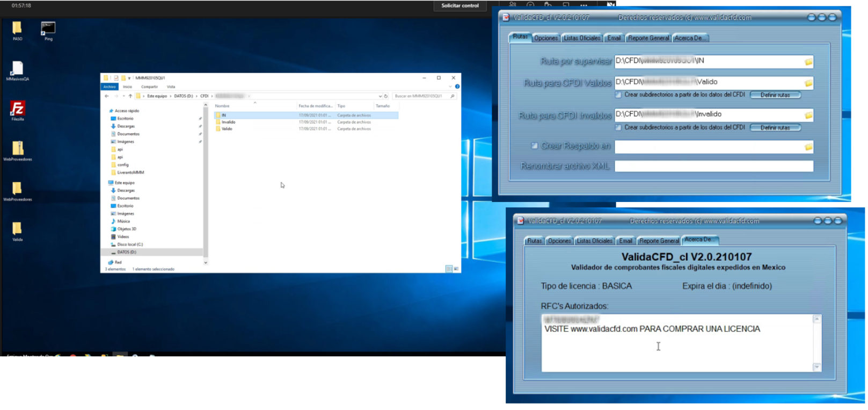Click scroll down arrow in RFC's Autorizados box
The image size is (868, 410).
(x=816, y=367)
